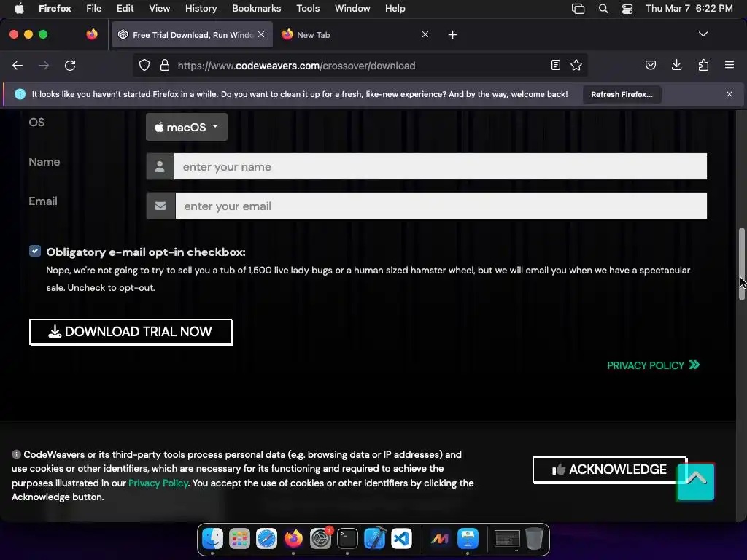Switch to the New Tab tab
Screen dimensions: 747x560
tap(355, 35)
